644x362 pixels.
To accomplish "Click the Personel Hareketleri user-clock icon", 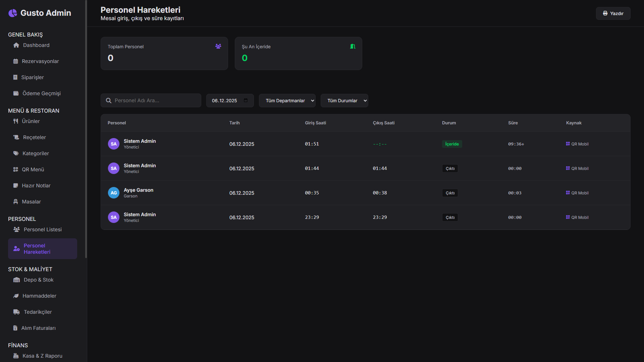I will coord(16,249).
